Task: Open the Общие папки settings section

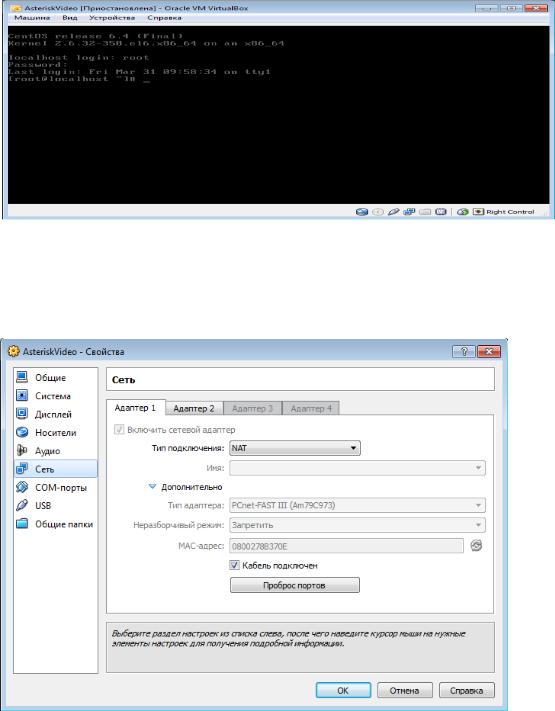Action: click(56, 524)
